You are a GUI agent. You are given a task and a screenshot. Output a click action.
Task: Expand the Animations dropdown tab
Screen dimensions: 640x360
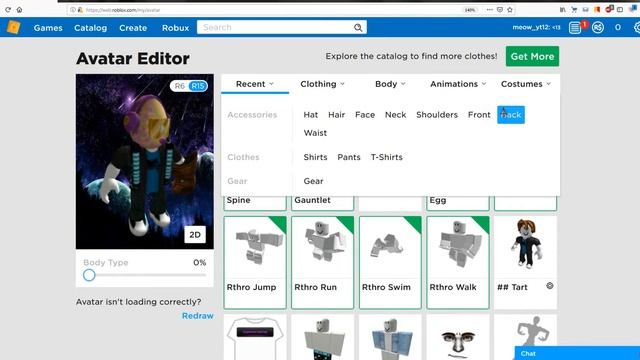point(458,84)
